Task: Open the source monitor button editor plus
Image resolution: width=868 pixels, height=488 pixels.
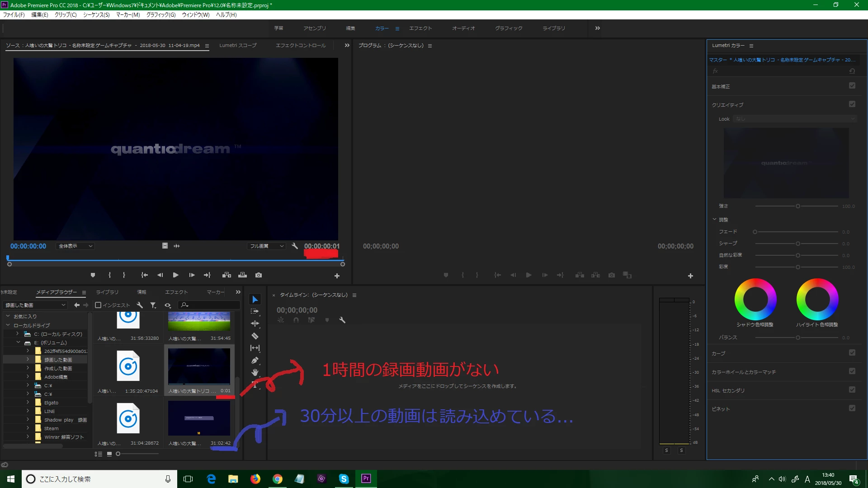Action: (337, 276)
